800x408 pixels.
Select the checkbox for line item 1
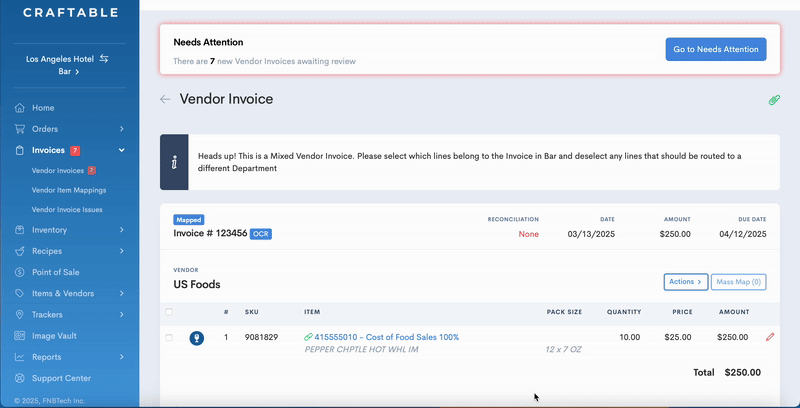pos(169,338)
